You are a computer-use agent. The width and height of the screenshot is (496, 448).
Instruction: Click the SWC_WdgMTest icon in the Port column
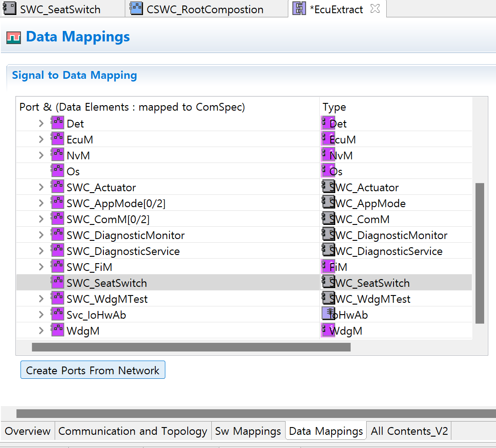click(57, 298)
